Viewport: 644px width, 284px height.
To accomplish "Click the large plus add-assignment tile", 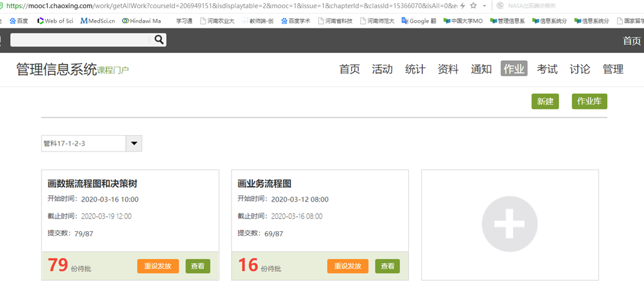I will click(509, 224).
